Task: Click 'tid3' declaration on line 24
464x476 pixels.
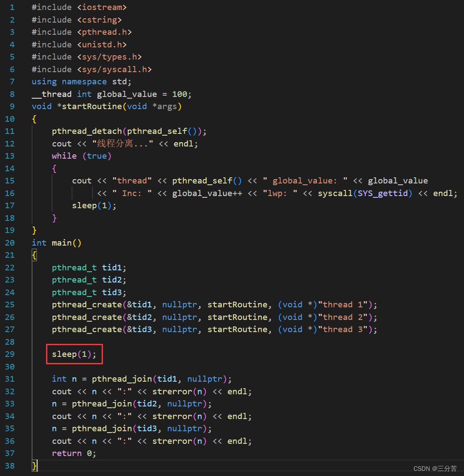Action: coord(112,293)
